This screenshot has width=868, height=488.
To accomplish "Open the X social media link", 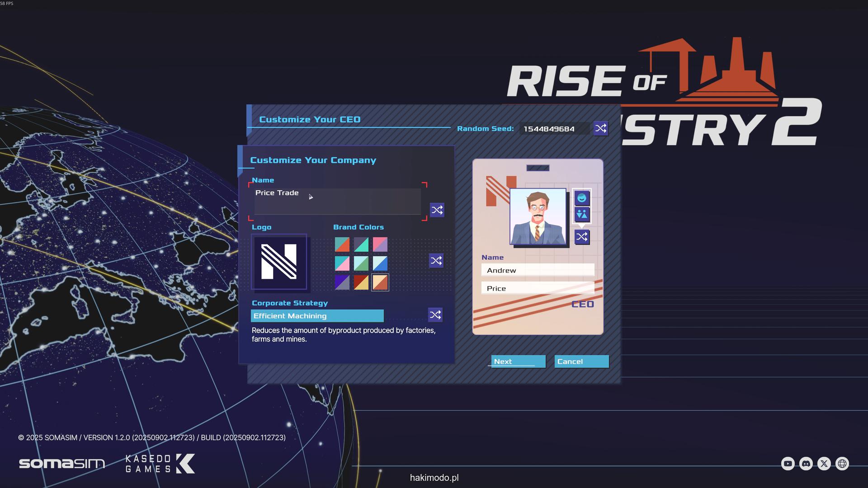I will click(824, 464).
